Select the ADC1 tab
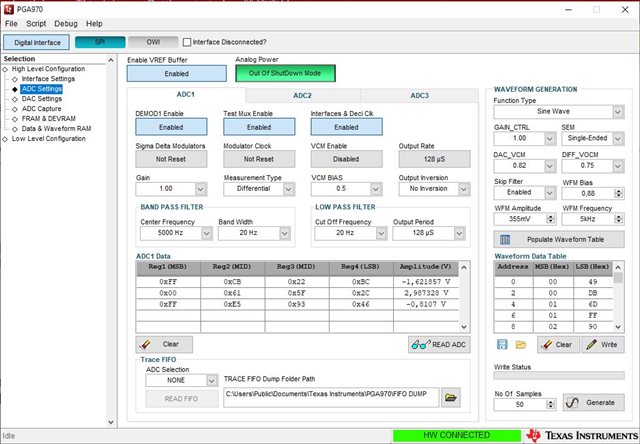Viewport: 640px width, 444px height. pyautogui.click(x=186, y=95)
